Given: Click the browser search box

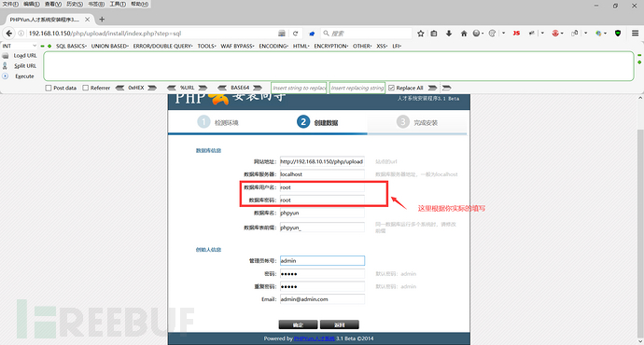Looking at the screenshot, I should 366,34.
